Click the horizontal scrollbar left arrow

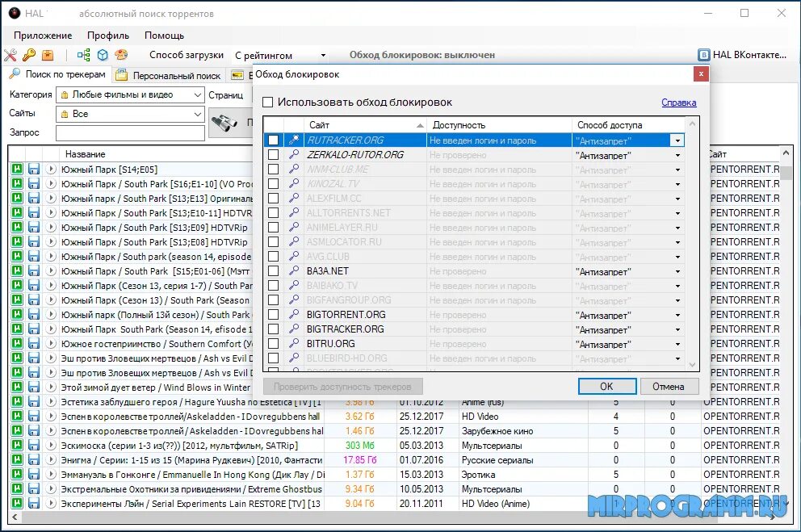(x=15, y=517)
